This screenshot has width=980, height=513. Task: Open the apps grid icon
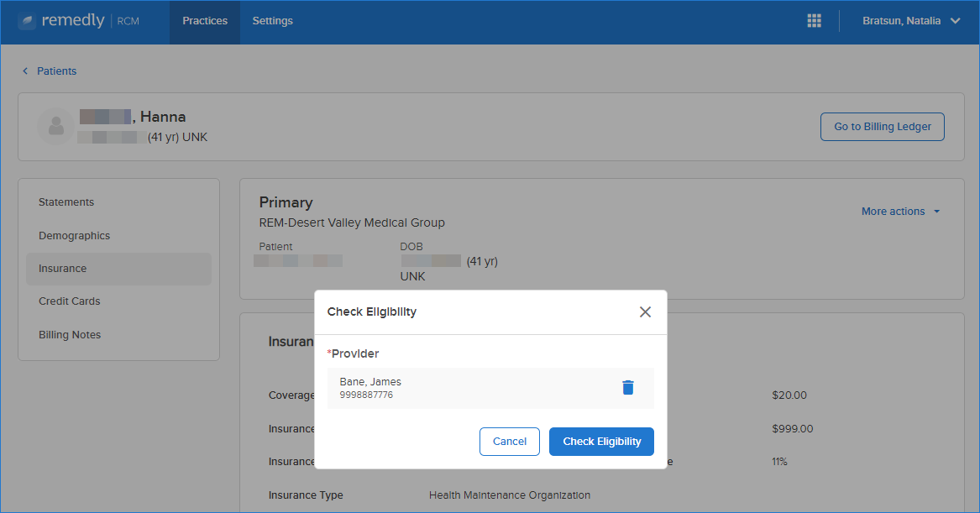(814, 21)
